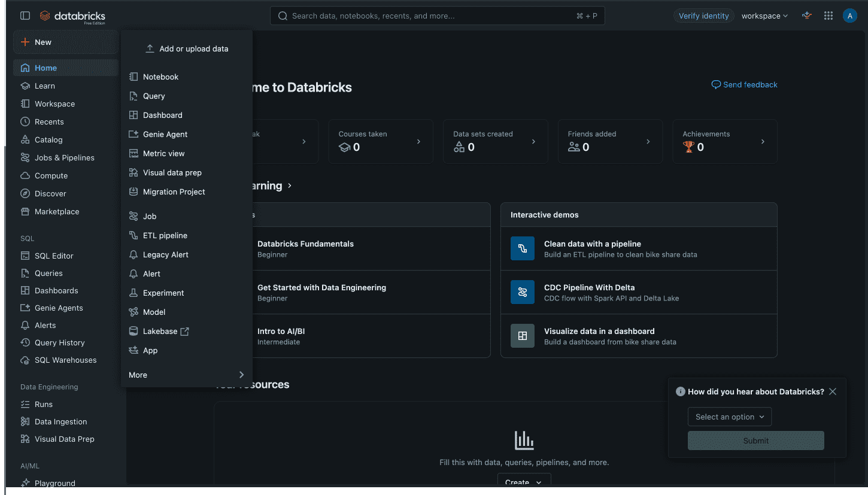
Task: Click the Query icon in New menu
Action: click(133, 96)
